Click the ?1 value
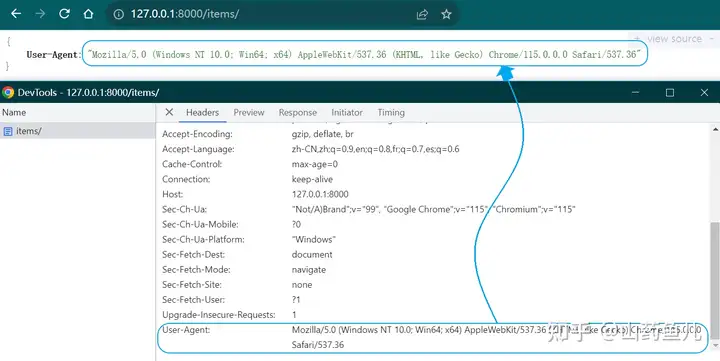720x361 pixels. tap(296, 300)
